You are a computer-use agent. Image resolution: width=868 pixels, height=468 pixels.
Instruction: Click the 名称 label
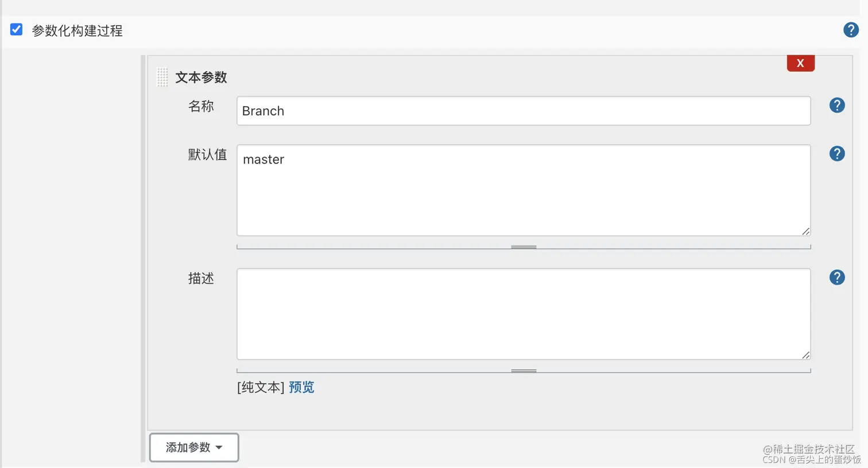201,106
